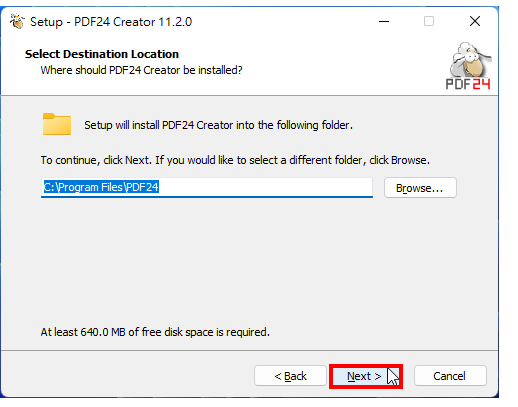Click the highlighted C:\Program Files\PDF24 path text
This screenshot has width=518, height=407.
[101, 187]
